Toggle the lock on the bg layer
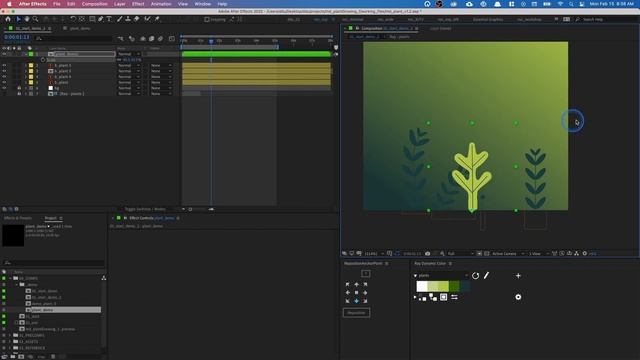This screenshot has height=360, width=640. pyautogui.click(x=19, y=88)
